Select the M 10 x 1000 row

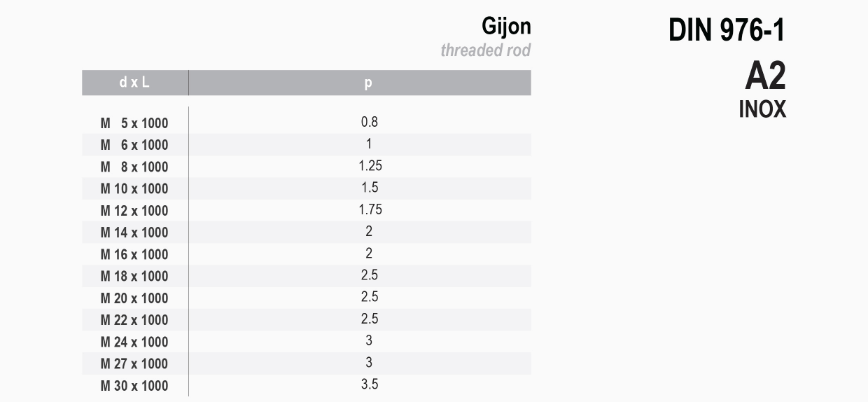coord(307,188)
